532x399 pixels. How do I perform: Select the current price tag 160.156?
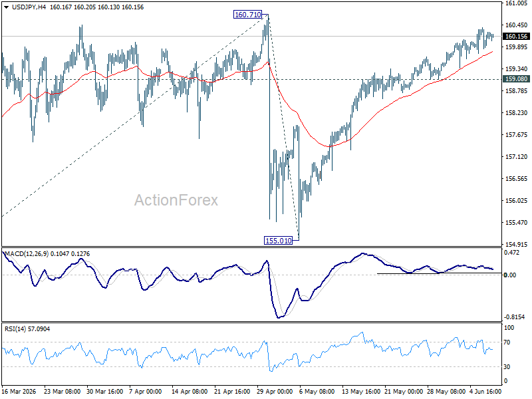[x=516, y=37]
